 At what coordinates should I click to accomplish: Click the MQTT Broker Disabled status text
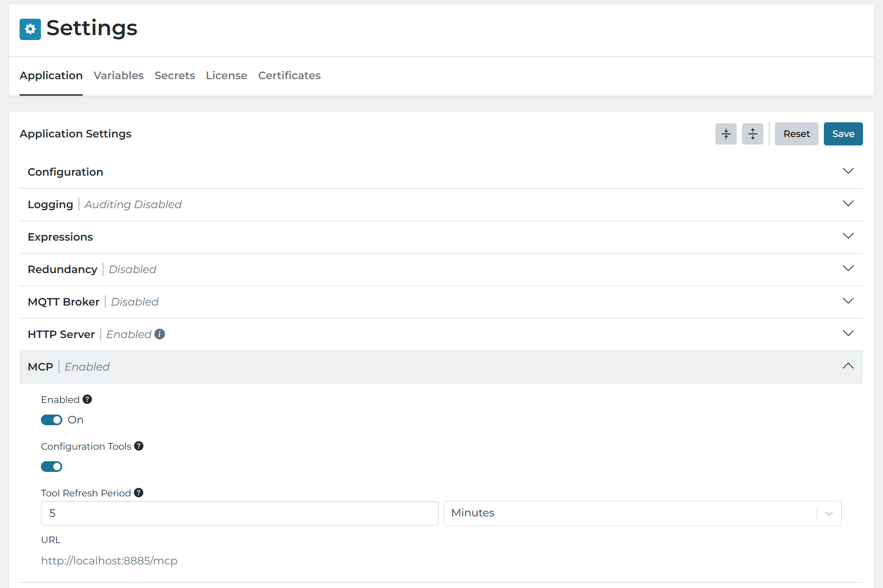click(x=135, y=302)
